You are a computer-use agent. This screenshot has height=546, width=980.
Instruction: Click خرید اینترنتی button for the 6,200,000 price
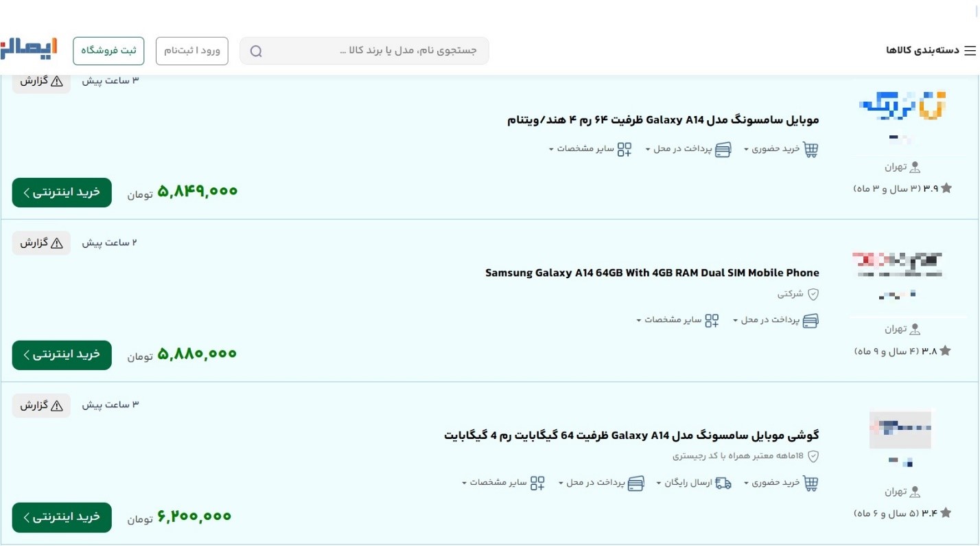[x=62, y=517]
